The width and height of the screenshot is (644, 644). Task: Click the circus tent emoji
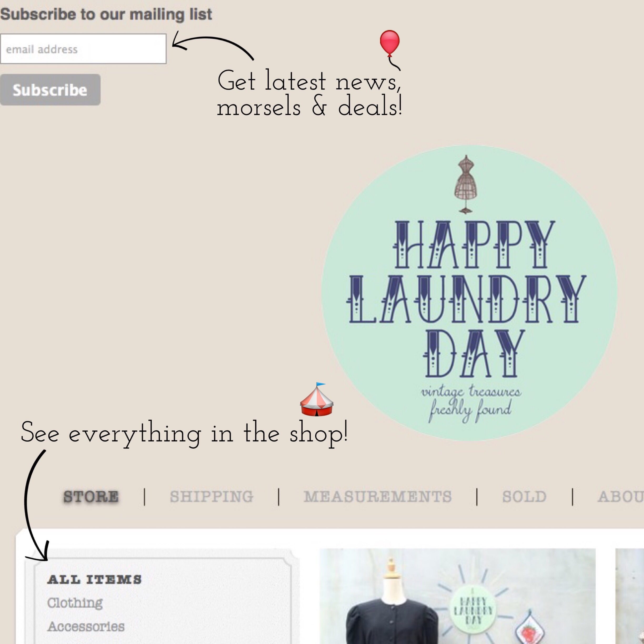pos(316,399)
